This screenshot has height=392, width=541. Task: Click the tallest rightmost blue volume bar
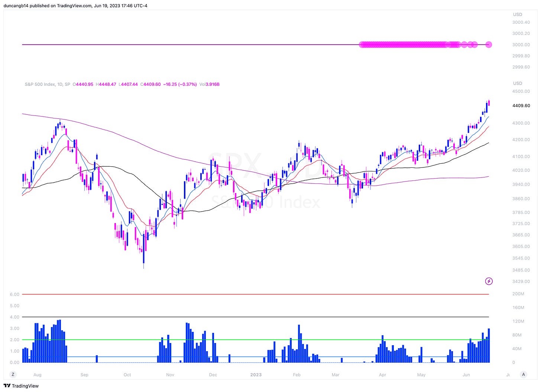489,346
